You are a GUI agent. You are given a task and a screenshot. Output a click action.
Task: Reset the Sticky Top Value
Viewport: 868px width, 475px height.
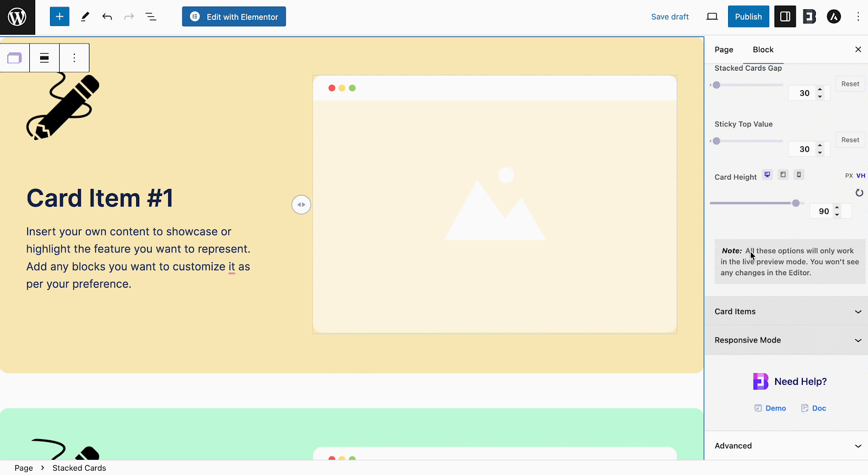850,140
